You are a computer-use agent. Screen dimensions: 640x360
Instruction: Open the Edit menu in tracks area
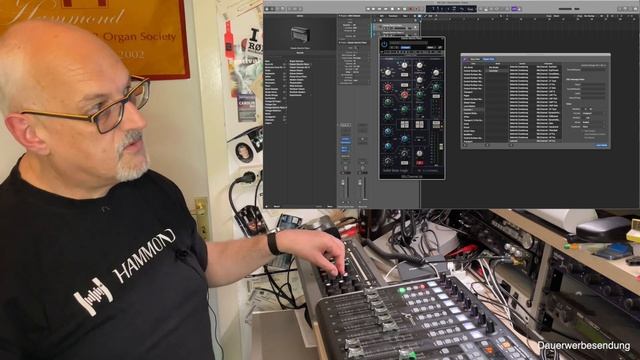[x=382, y=16]
